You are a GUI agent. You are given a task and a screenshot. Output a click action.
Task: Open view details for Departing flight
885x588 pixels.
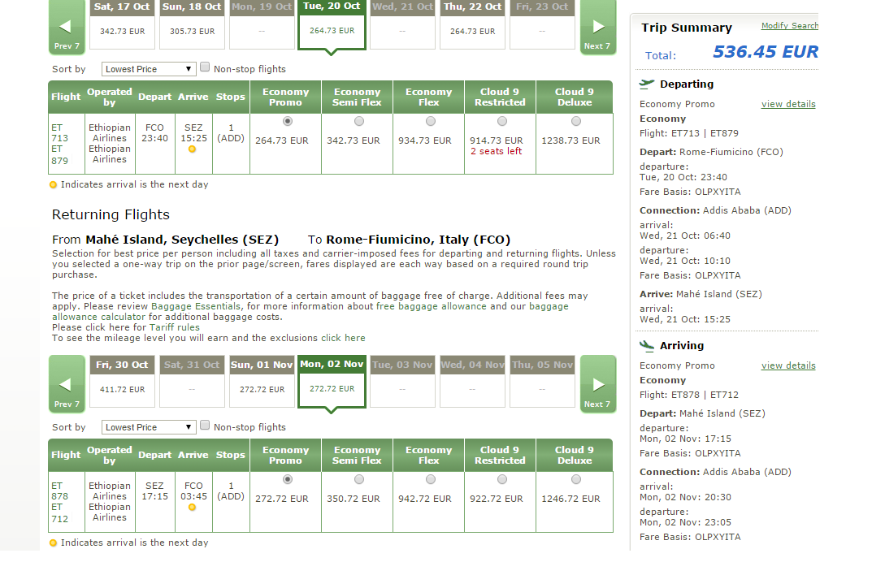(788, 104)
